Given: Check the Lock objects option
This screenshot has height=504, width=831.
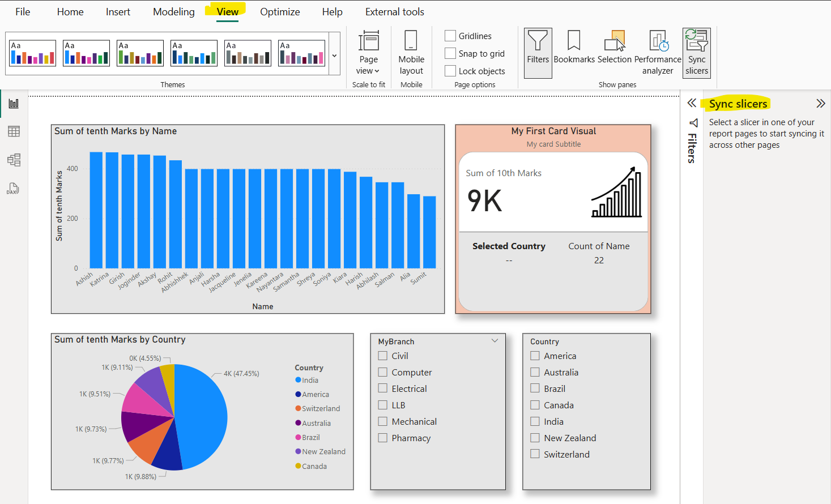Looking at the screenshot, I should pyautogui.click(x=450, y=71).
